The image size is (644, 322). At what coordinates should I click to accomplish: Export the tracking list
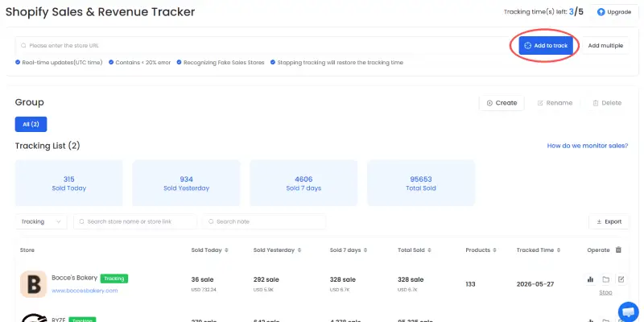(x=609, y=221)
